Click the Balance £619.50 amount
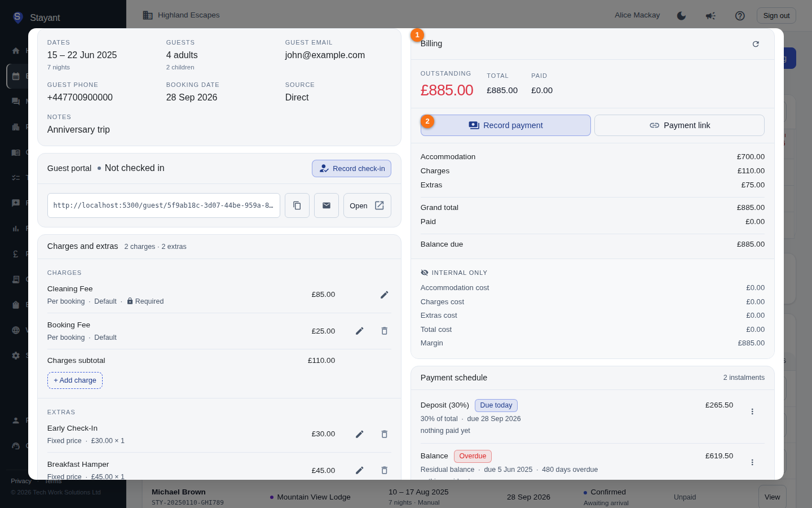The image size is (812, 508). [719, 456]
